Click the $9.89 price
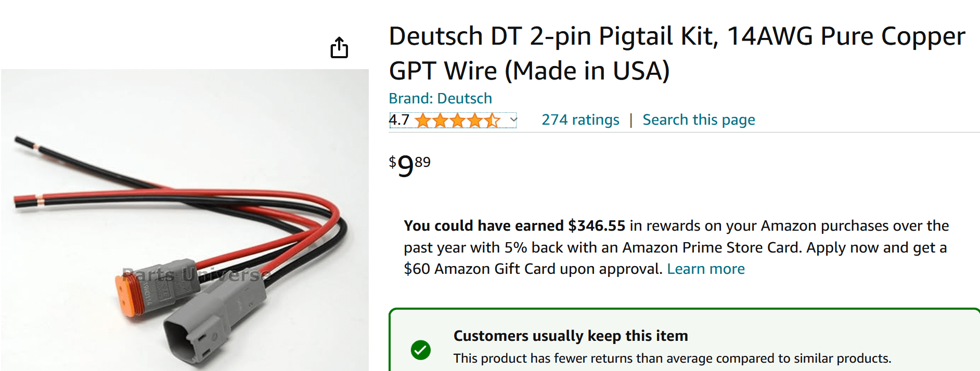Viewport: 980px width, 371px height. (410, 166)
